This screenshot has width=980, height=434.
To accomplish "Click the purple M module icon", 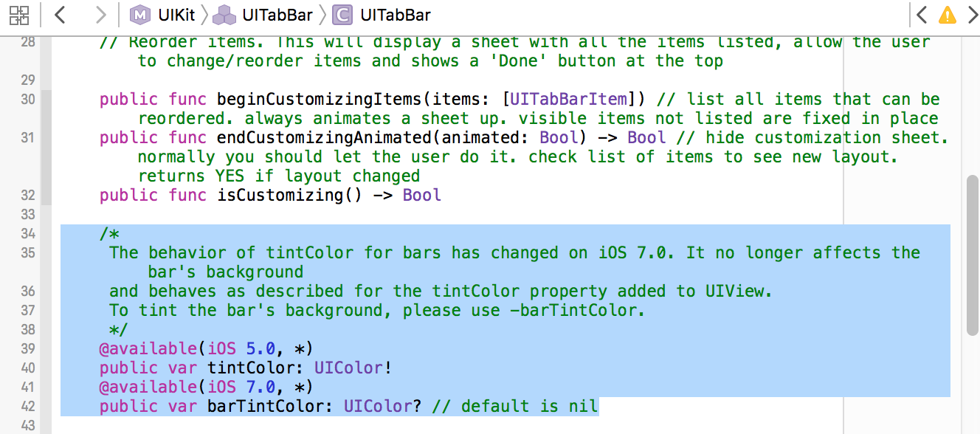I will coord(139,15).
